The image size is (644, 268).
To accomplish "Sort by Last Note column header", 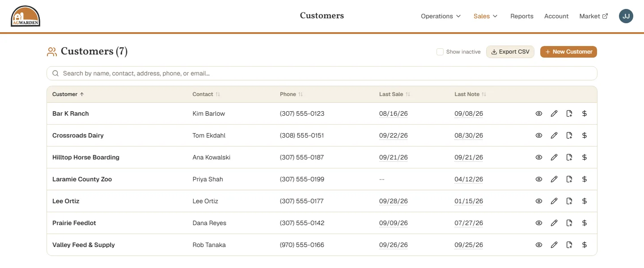I will (470, 94).
